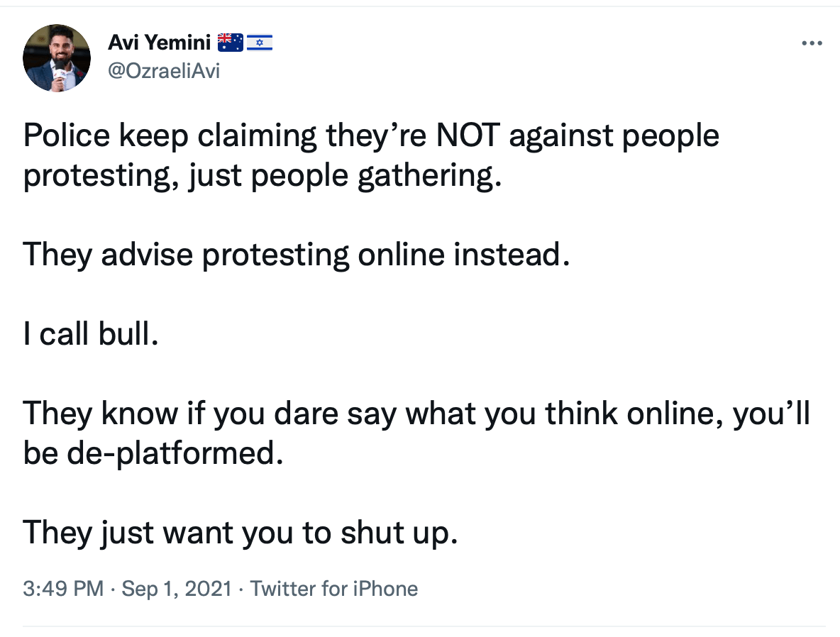Click the Israeli flag emoji icon
Image resolution: width=840 pixels, height=637 pixels.
[259, 43]
